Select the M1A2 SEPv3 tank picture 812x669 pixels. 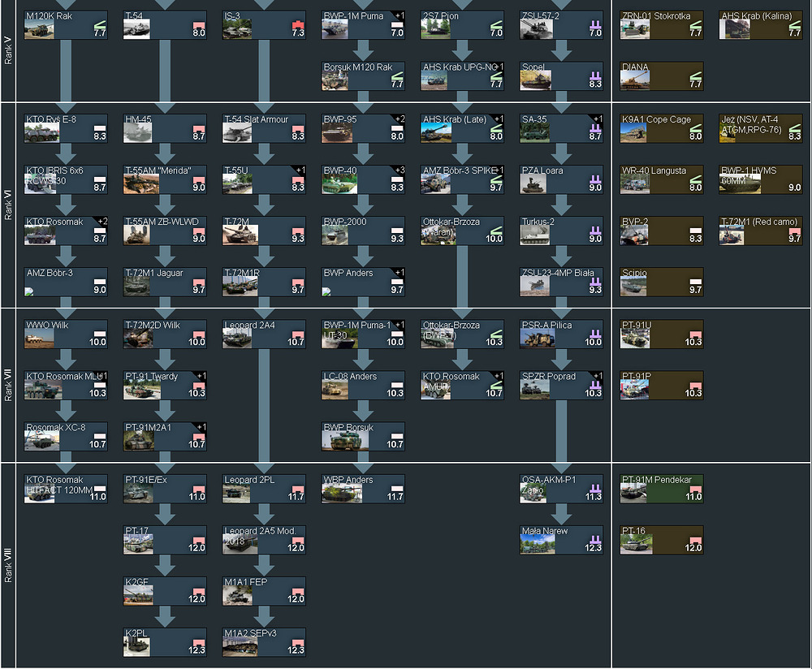[238, 647]
